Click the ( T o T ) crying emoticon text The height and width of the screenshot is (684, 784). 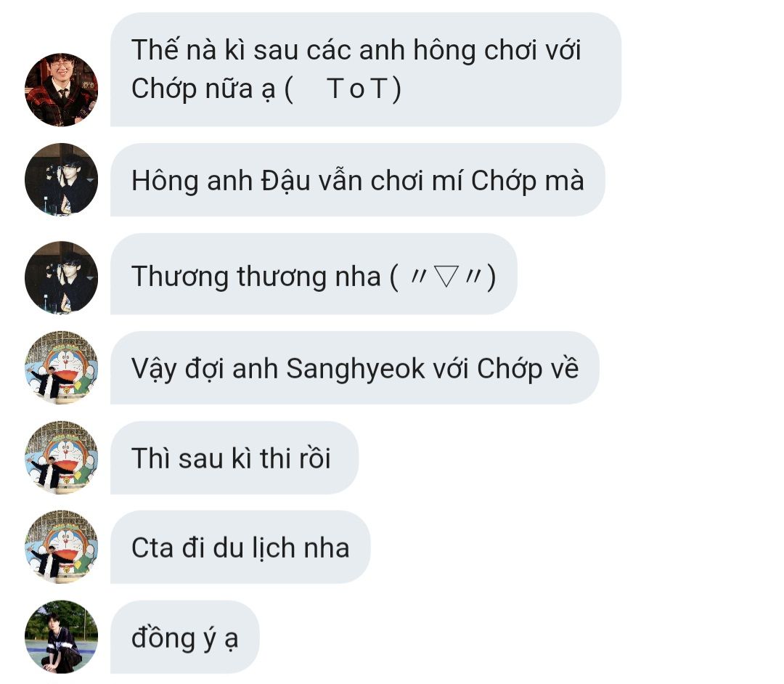343,89
